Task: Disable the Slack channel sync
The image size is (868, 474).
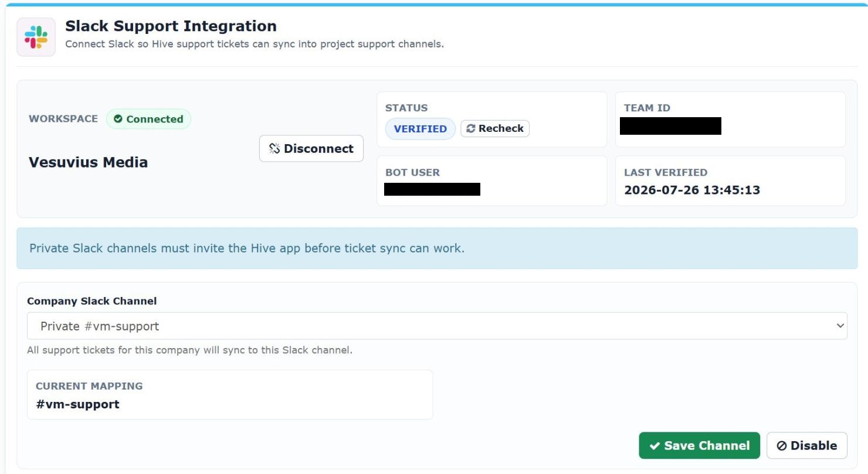Action: tap(807, 446)
